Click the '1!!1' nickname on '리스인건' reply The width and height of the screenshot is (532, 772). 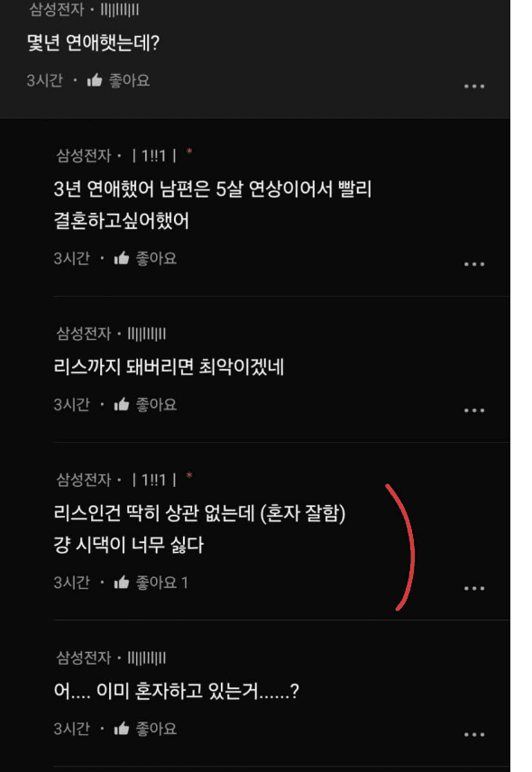tap(154, 480)
